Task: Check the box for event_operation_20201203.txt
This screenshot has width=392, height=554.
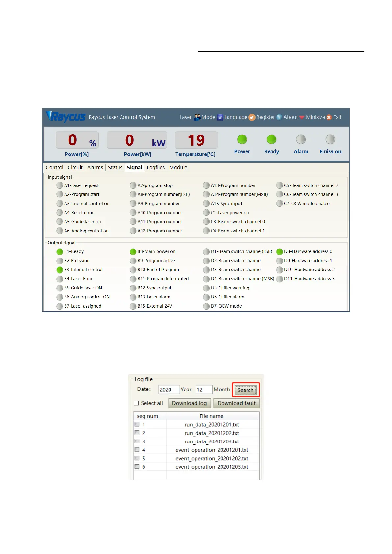Action: click(x=137, y=466)
